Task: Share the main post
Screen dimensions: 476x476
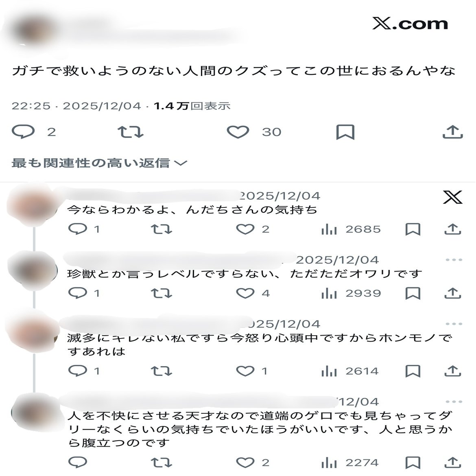Action: click(453, 132)
